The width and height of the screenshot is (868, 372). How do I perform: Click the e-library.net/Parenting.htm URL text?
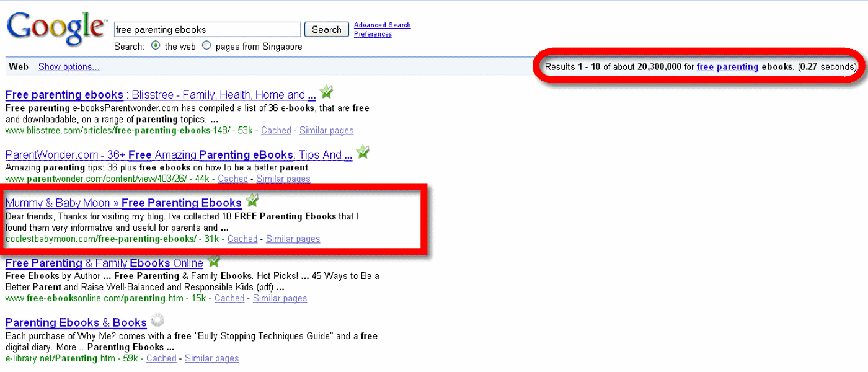point(60,358)
